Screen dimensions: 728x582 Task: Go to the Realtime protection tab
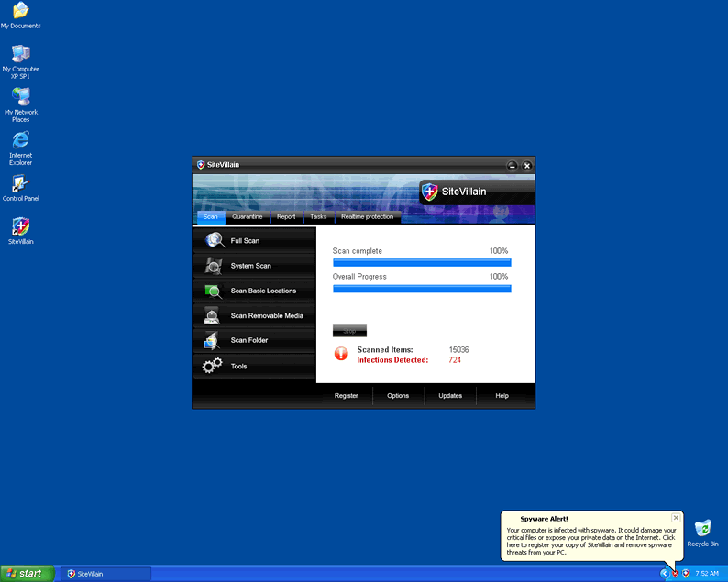click(x=367, y=217)
